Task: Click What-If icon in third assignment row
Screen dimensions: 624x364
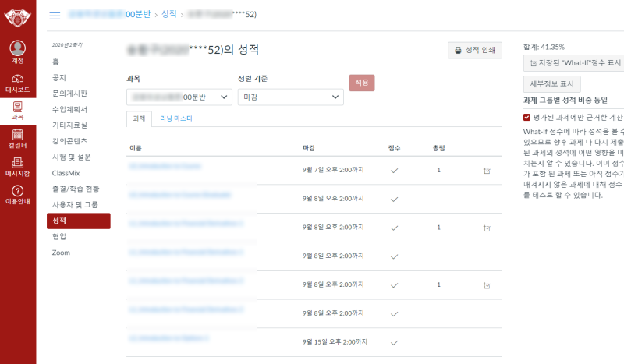Action: [487, 228]
